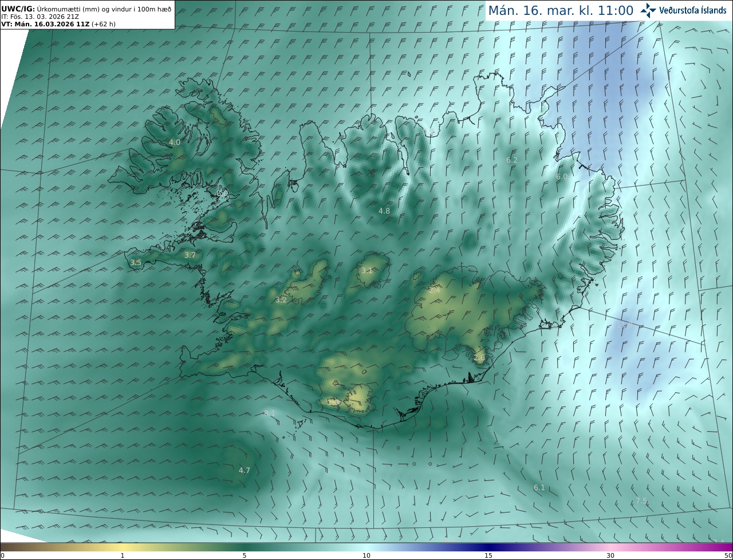Screen dimensions: 733x560
Task: Click the 3.5 value on the map
Action: [x=136, y=262]
